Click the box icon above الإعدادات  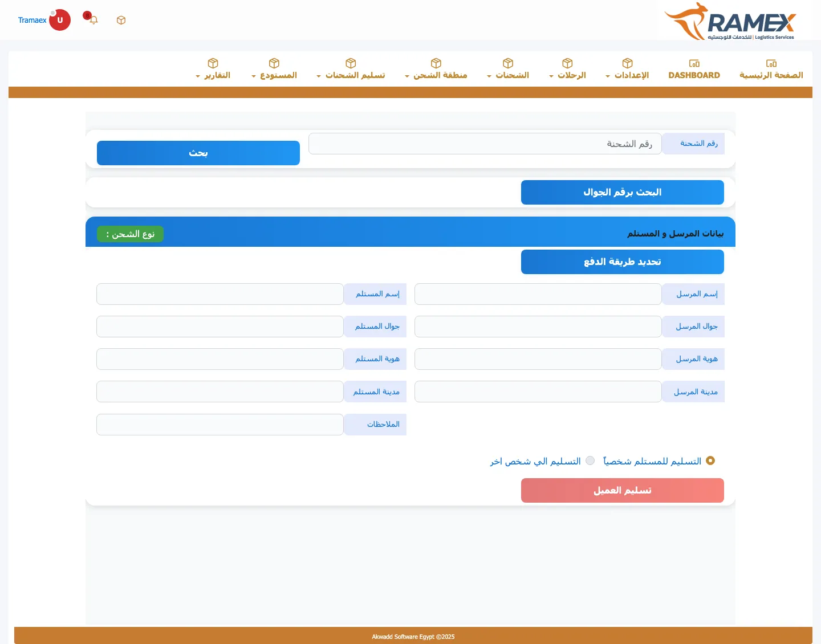click(x=628, y=63)
